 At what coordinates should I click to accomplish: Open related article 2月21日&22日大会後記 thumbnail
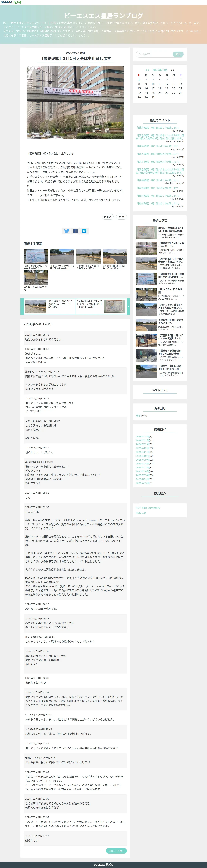point(36,277)
